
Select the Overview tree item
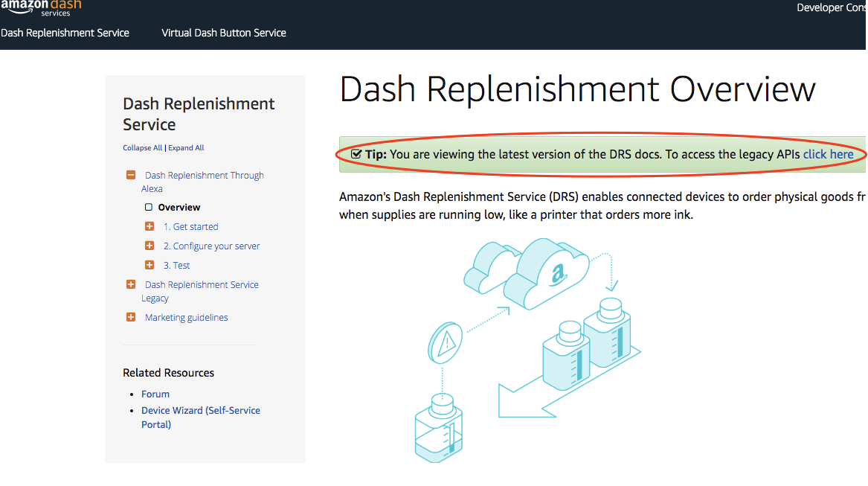pyautogui.click(x=179, y=207)
